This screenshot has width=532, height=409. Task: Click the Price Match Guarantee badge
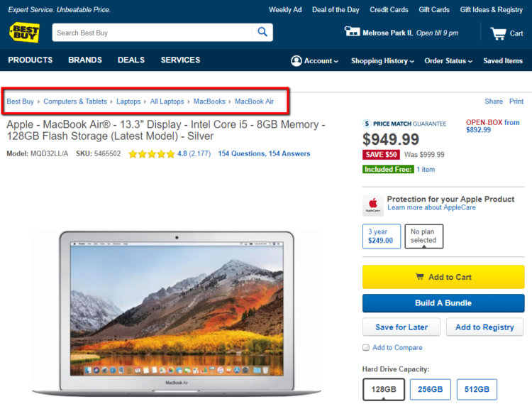click(405, 124)
